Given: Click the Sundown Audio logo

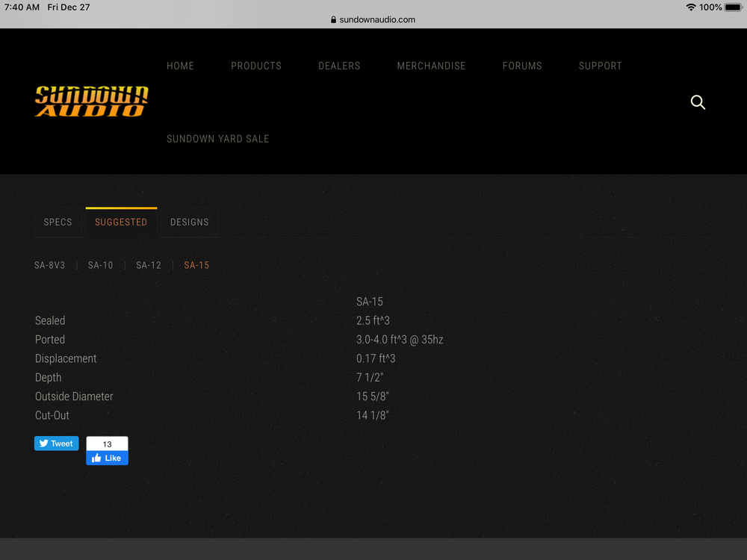Looking at the screenshot, I should click(x=91, y=102).
